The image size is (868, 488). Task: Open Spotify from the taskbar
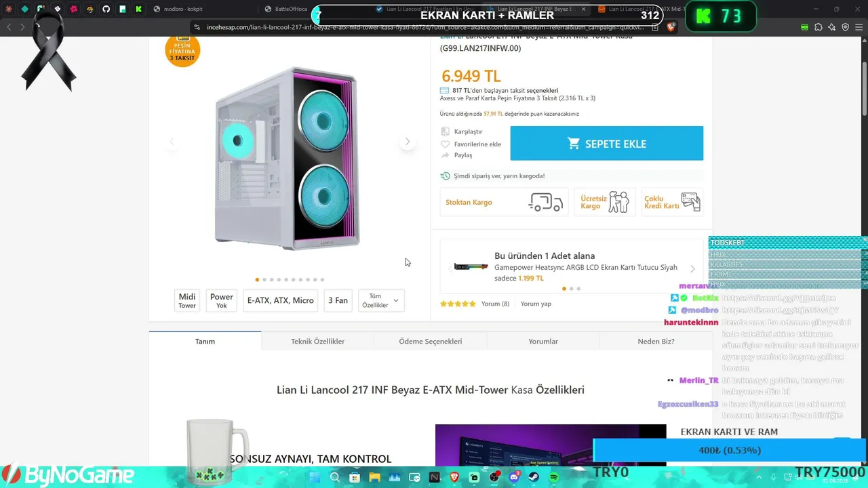click(554, 477)
